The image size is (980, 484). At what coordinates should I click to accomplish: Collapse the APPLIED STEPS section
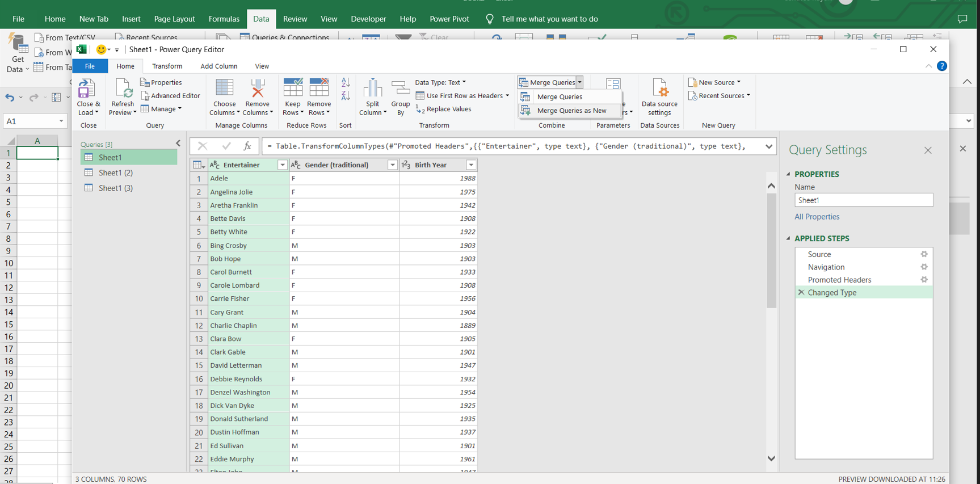788,238
